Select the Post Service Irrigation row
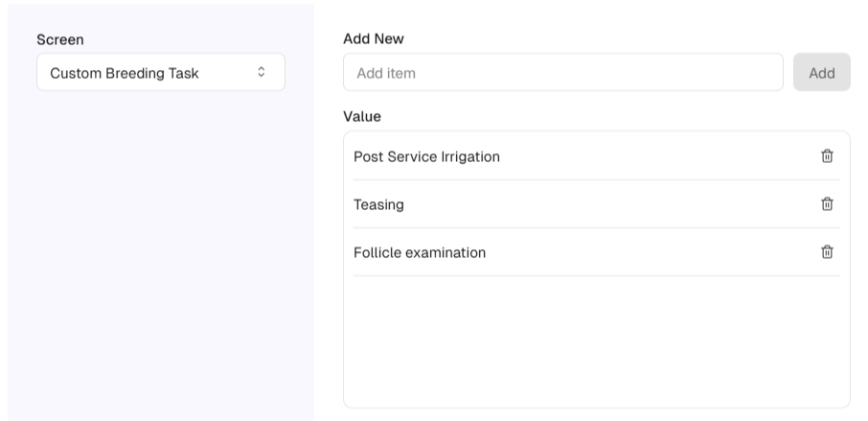 point(427,156)
